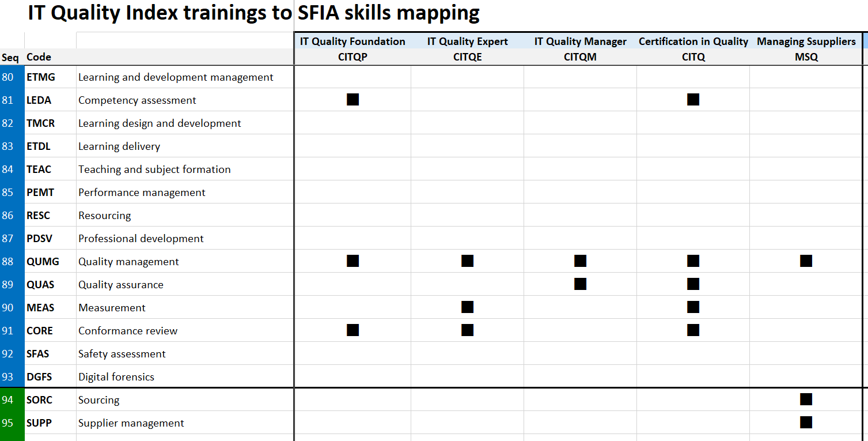This screenshot has height=441, width=868.
Task: Select the 'RESC' code cell
Action: tap(50, 216)
